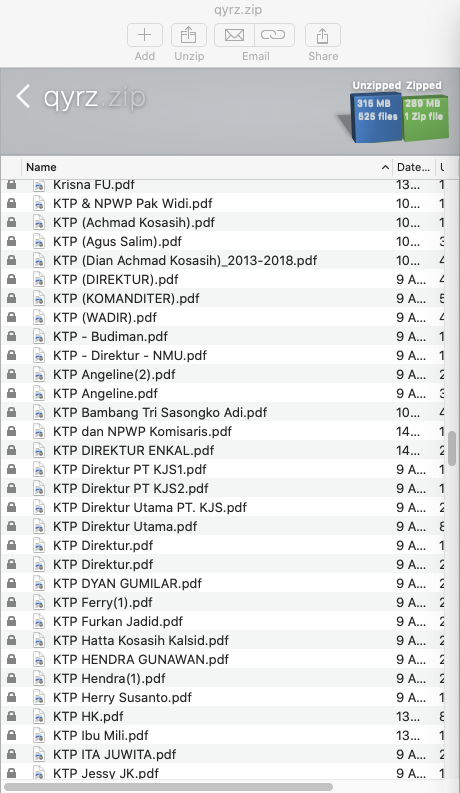460x793 pixels.
Task: Select KTP HENDRA GUNAWAN.pdf entry
Action: (141, 659)
